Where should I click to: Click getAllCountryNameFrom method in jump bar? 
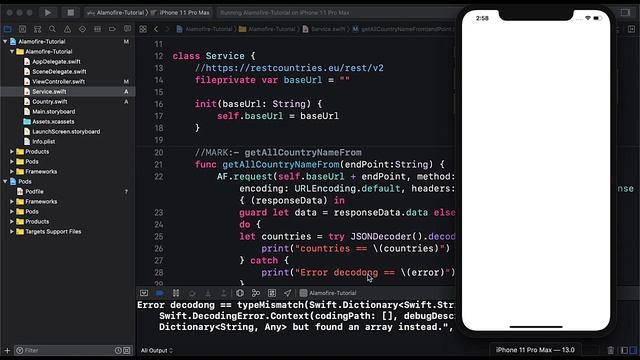pos(402,29)
